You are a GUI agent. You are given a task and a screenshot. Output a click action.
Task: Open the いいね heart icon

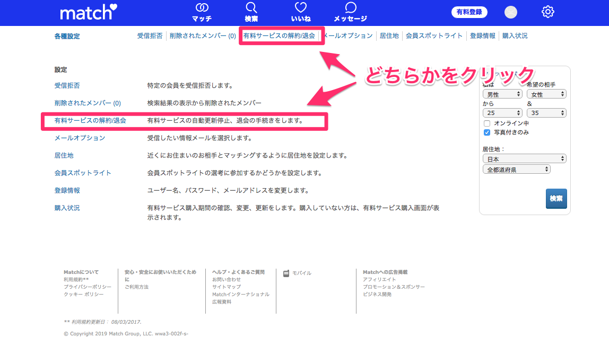tap(301, 7)
